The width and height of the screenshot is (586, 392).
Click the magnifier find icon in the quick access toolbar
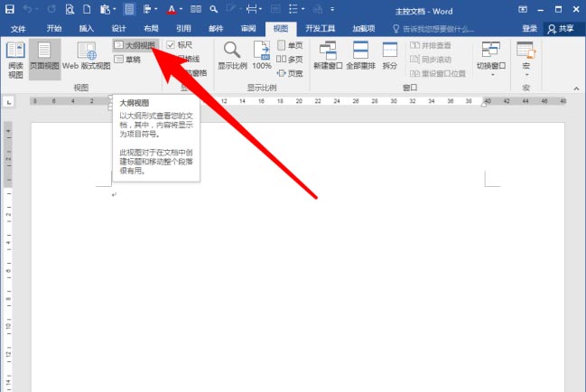213,9
